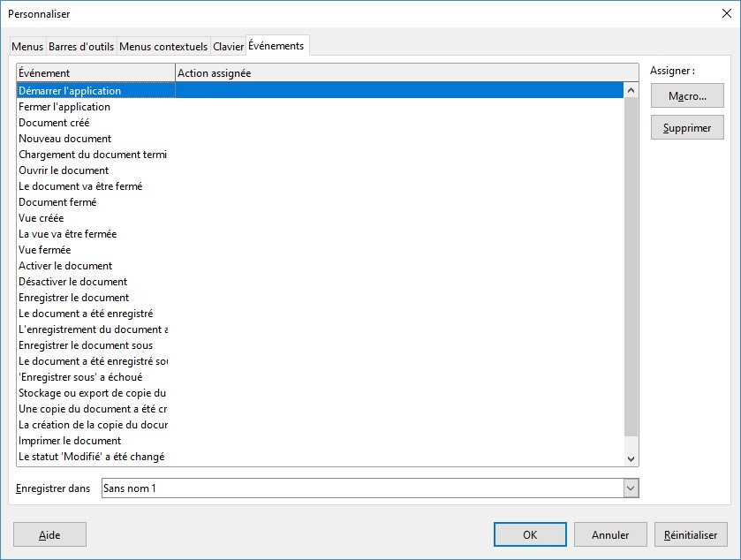Select Ouvrir le document event

pos(321,170)
